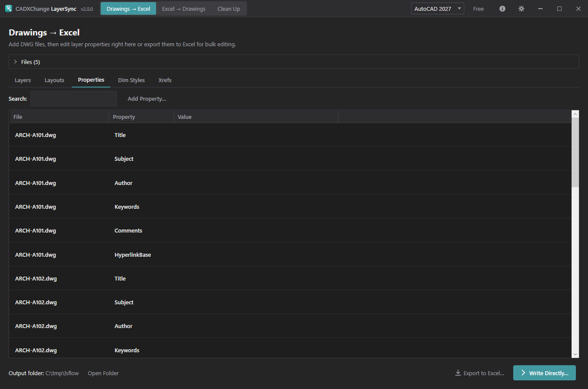Click the scrollbar down arrow in the table
Screen dimensions: 588x389
coord(575,354)
